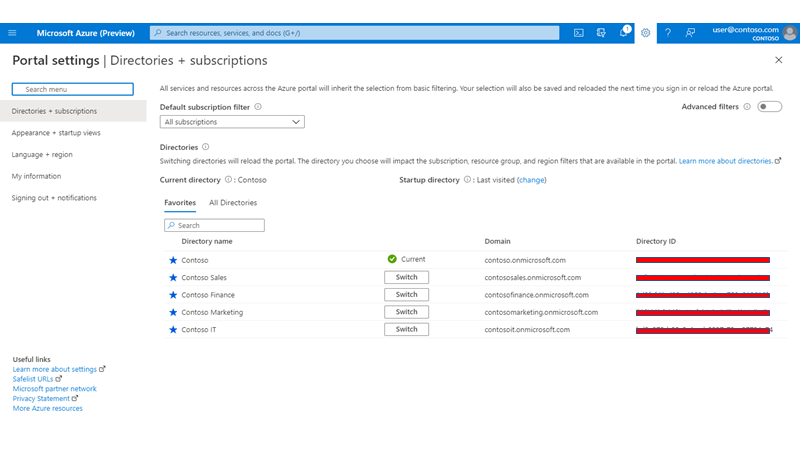The image size is (800, 450).
Task: Open the Directories + subscriptions filter icon
Action: click(x=601, y=32)
